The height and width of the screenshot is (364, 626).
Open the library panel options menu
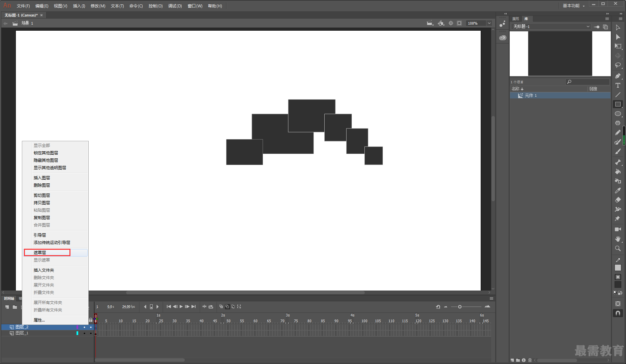pos(607,19)
